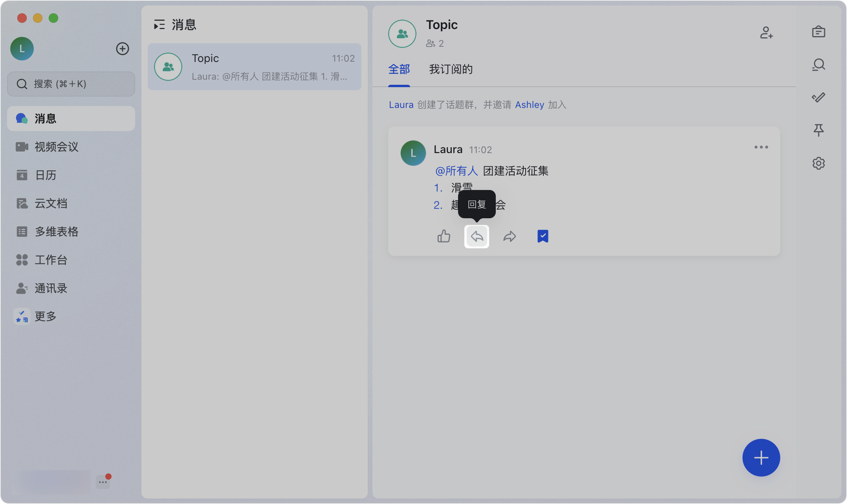Viewport: 847px width, 504px height.
Task: Open the three-dot message options menu
Action: click(761, 147)
